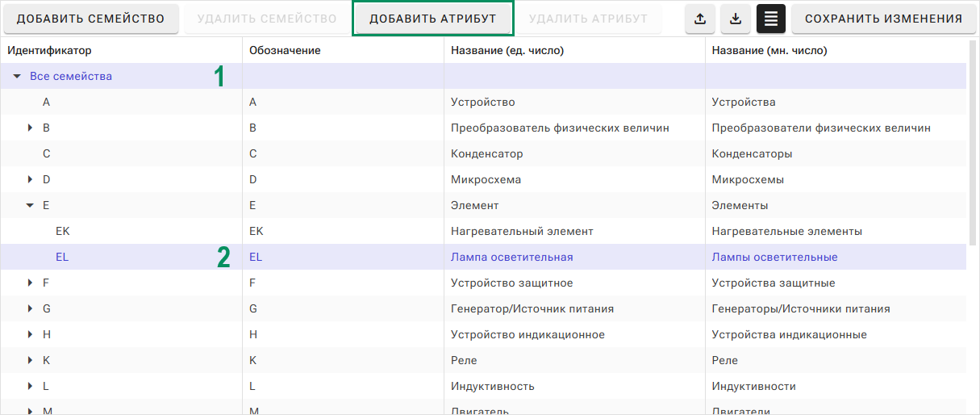Click cell Лампа осветительная

(x=511, y=257)
